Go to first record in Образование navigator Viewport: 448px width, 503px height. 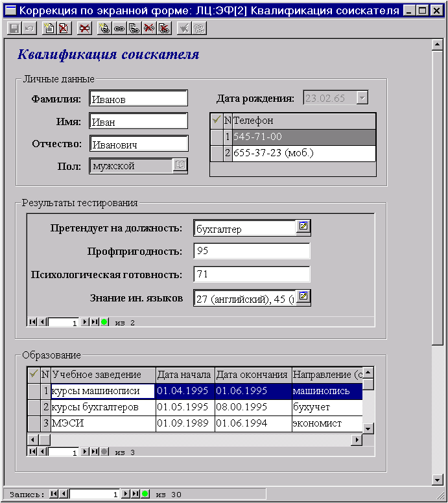(32, 452)
